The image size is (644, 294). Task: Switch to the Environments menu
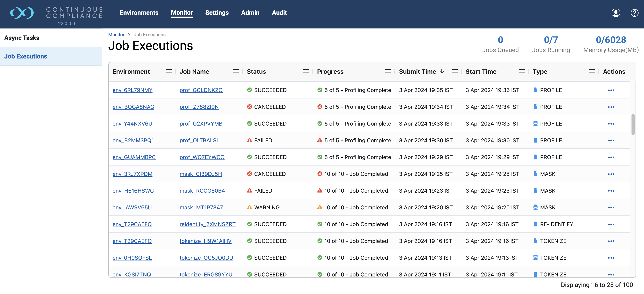point(139,13)
